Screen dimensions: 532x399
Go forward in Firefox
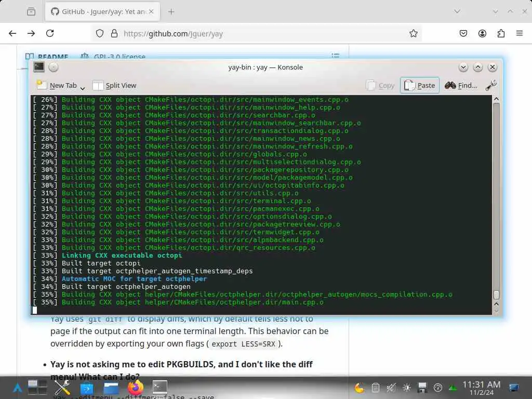(x=31, y=33)
